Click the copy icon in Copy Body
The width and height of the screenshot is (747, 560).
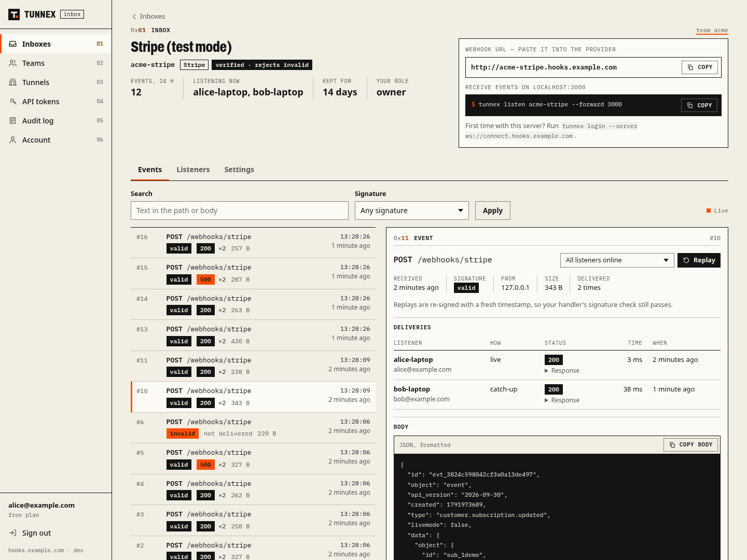[x=672, y=445]
